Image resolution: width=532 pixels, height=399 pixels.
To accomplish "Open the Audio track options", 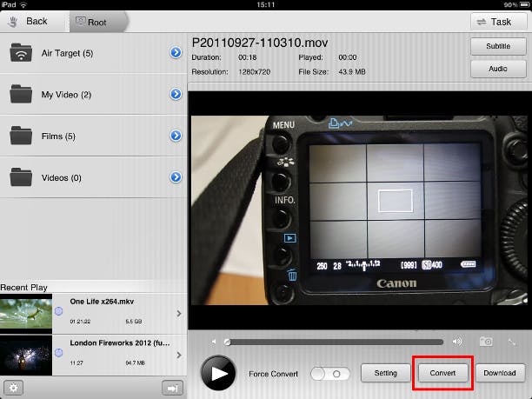I will pos(498,69).
